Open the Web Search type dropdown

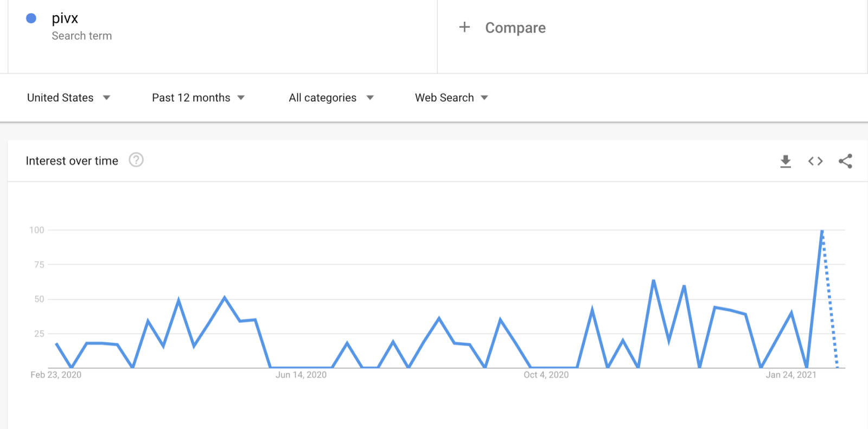[452, 98]
